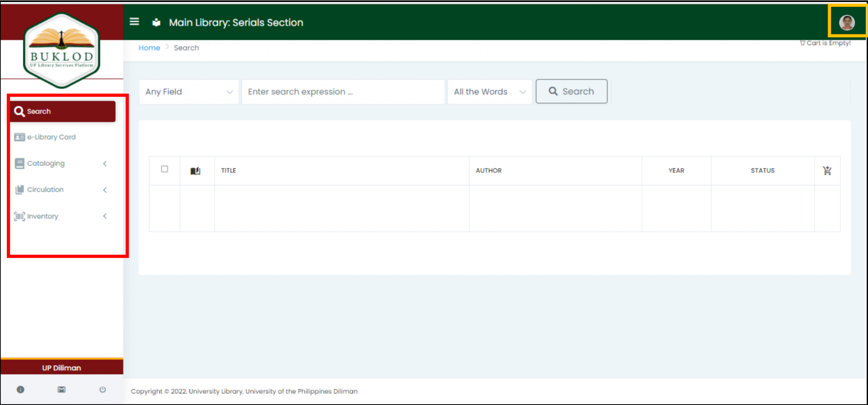Click the info icon in sidebar footer
868x405 pixels.
(x=20, y=389)
